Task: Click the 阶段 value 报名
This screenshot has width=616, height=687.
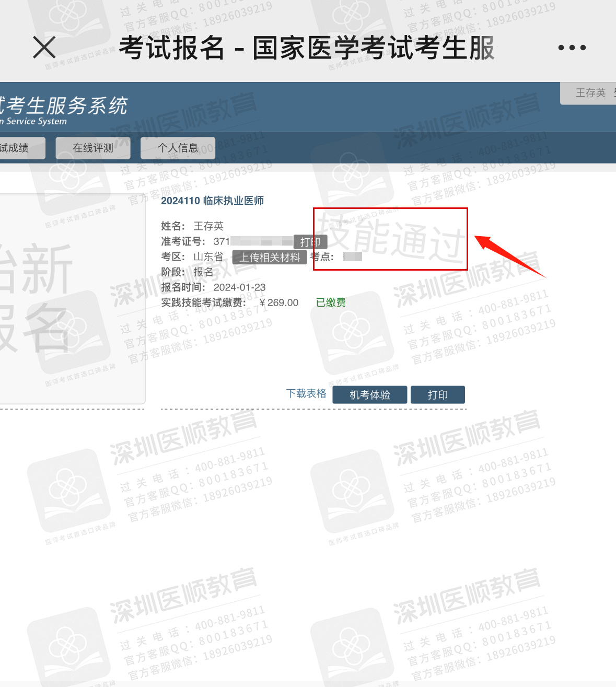Action: [x=203, y=272]
